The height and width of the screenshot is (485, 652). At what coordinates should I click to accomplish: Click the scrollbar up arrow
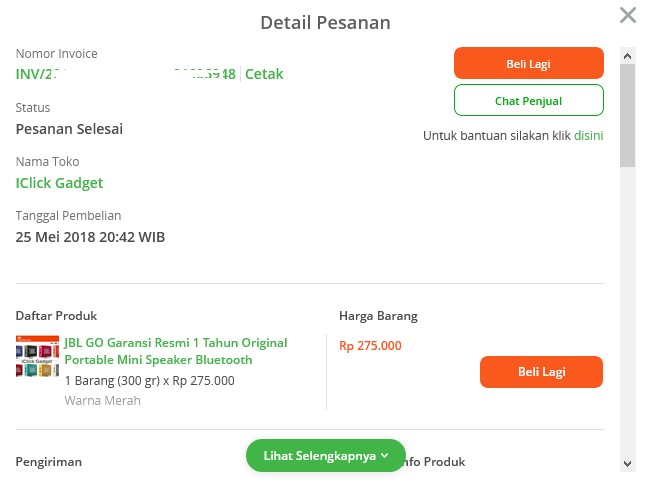click(x=627, y=56)
